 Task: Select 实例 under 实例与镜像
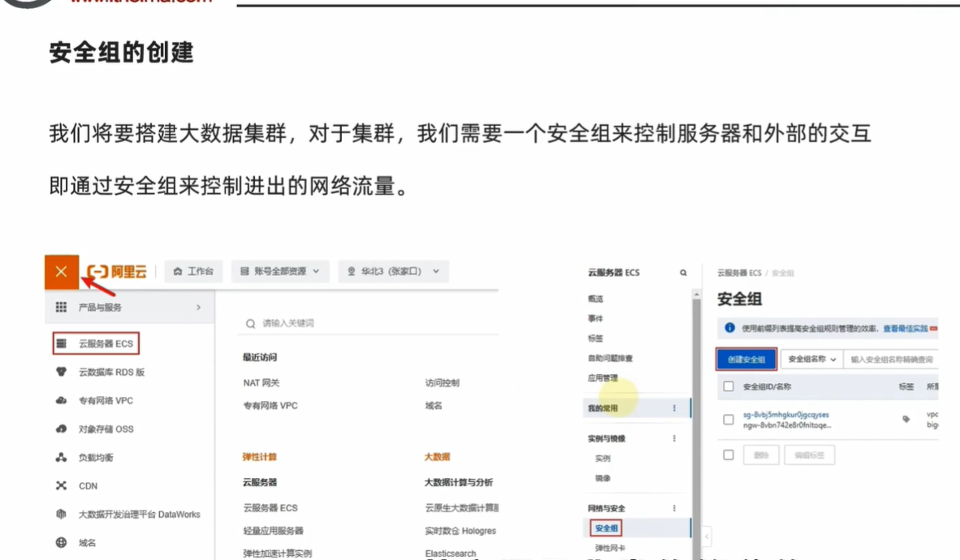tap(603, 458)
